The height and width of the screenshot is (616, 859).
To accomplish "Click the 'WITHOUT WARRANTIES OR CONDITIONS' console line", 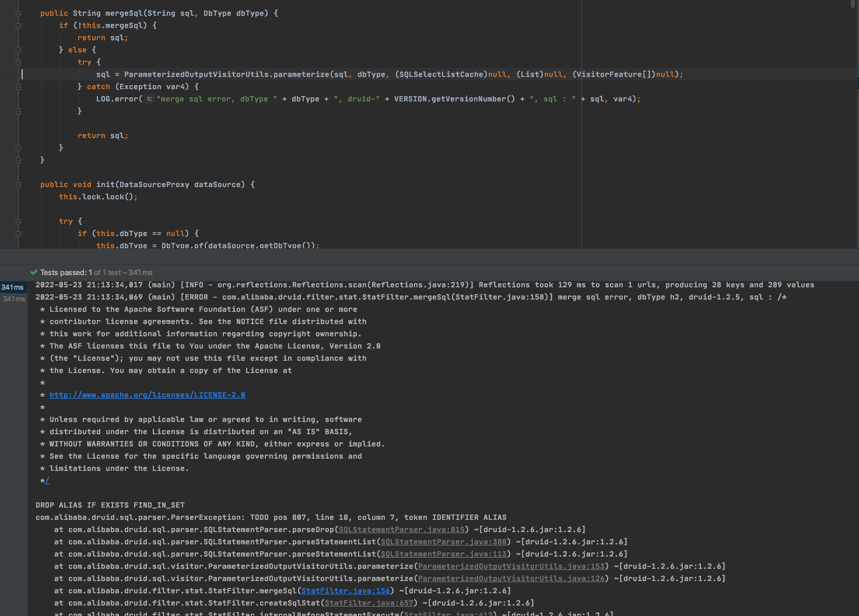I will click(212, 444).
